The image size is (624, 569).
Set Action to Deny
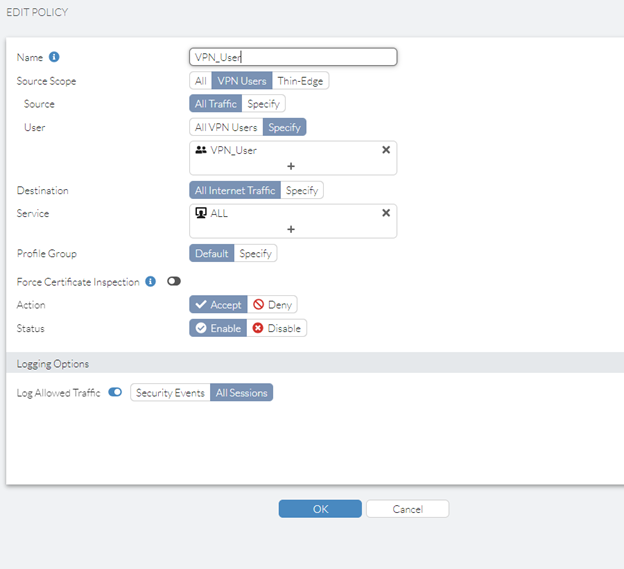pyautogui.click(x=273, y=305)
